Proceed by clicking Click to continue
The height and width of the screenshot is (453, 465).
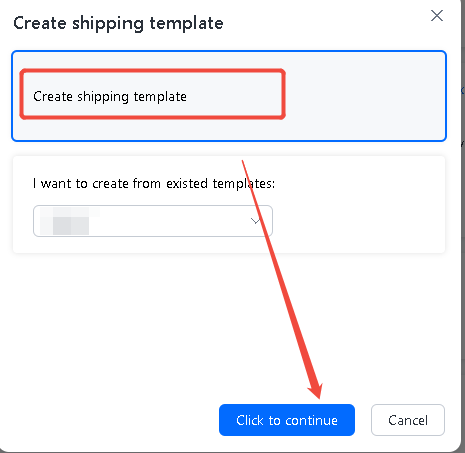(287, 420)
